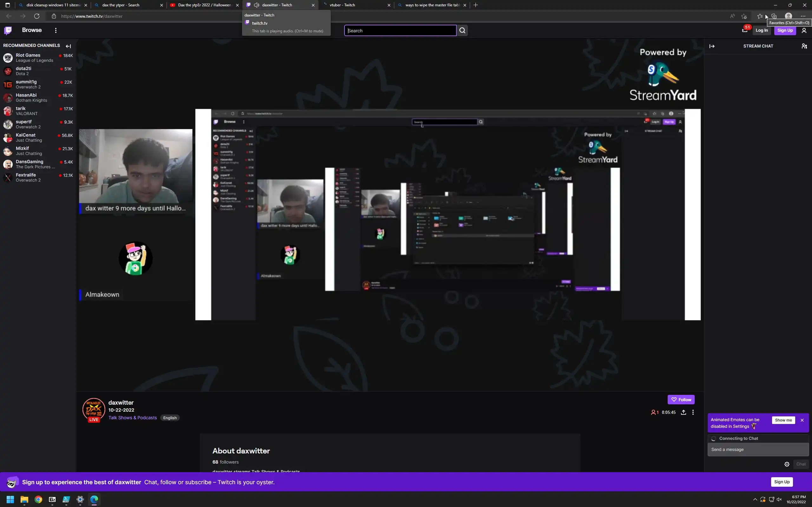The height and width of the screenshot is (507, 812).
Task: Open the Prime loot notifications icon
Action: [744, 30]
